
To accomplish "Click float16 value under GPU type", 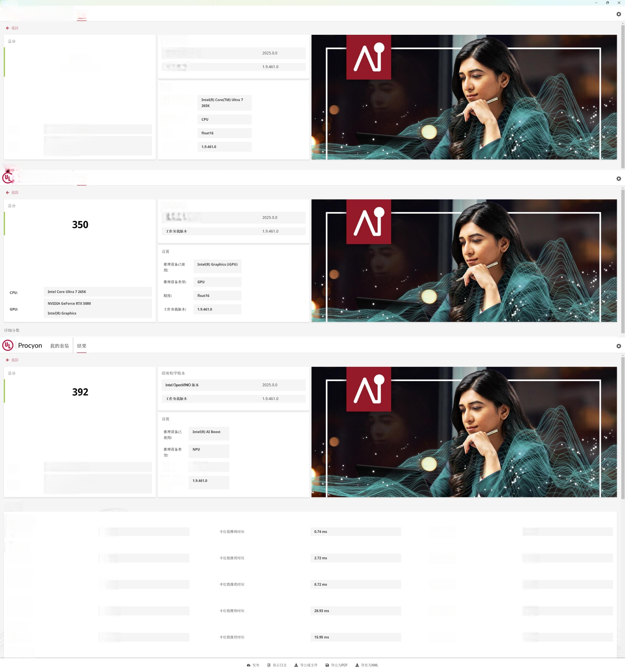I will click(217, 296).
